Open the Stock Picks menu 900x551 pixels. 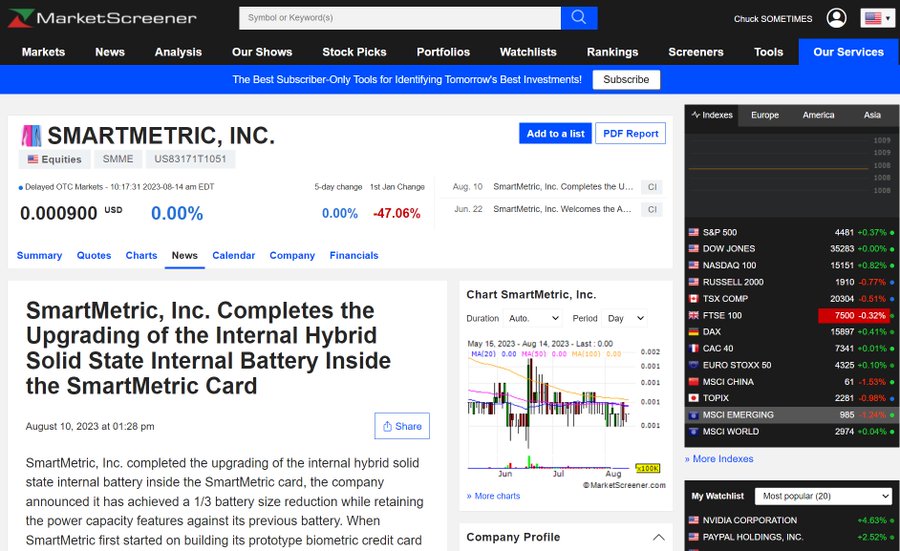click(354, 52)
